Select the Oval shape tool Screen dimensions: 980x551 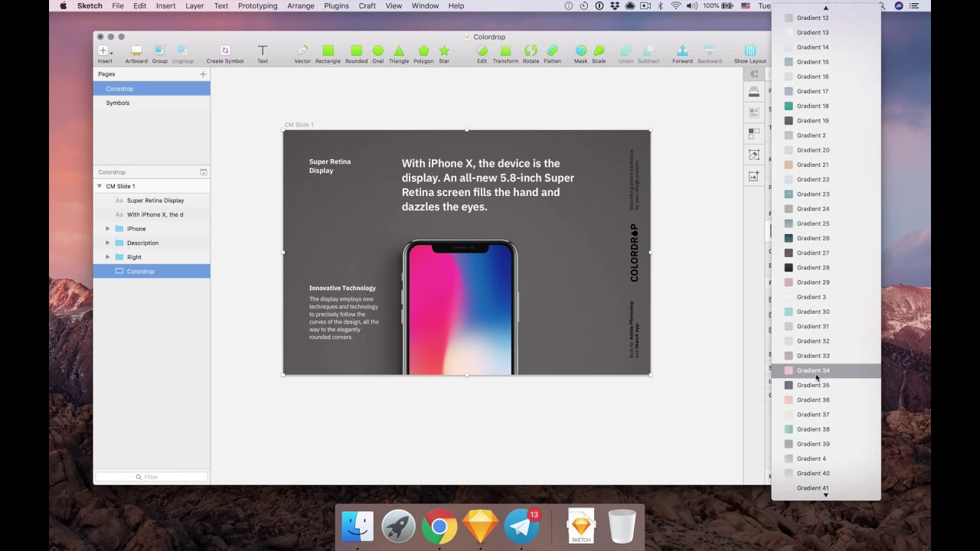tap(377, 51)
